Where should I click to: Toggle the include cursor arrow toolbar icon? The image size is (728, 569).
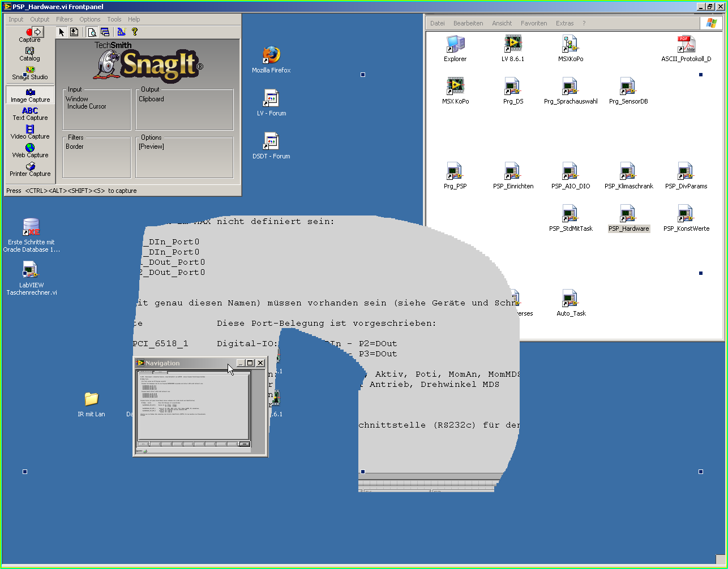62,32
